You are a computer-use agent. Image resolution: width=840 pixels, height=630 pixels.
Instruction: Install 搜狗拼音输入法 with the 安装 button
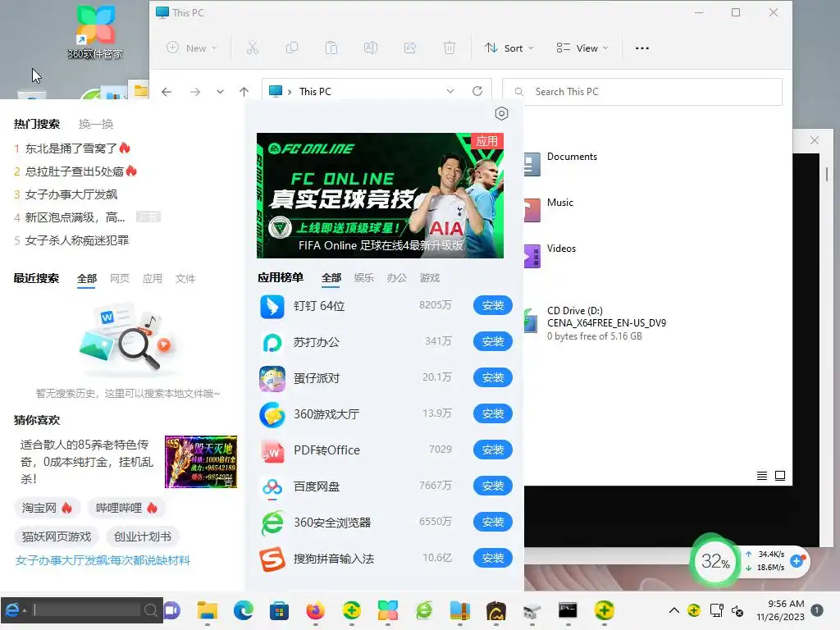click(492, 558)
